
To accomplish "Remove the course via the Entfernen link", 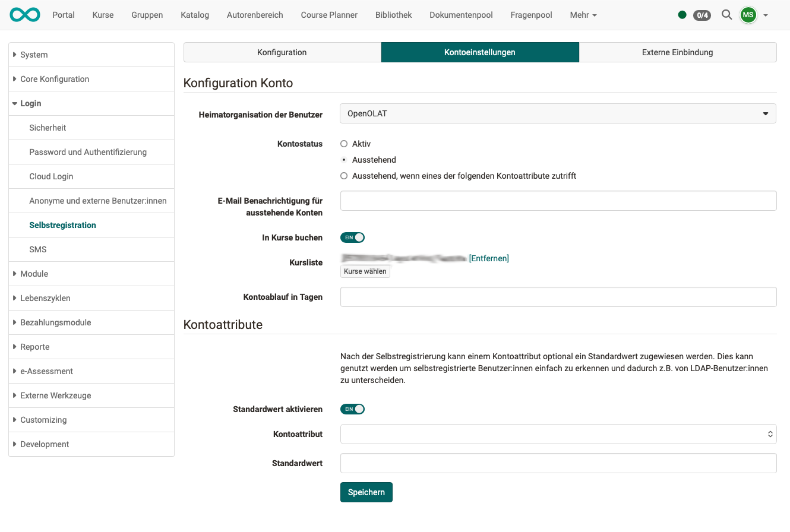I will [489, 258].
